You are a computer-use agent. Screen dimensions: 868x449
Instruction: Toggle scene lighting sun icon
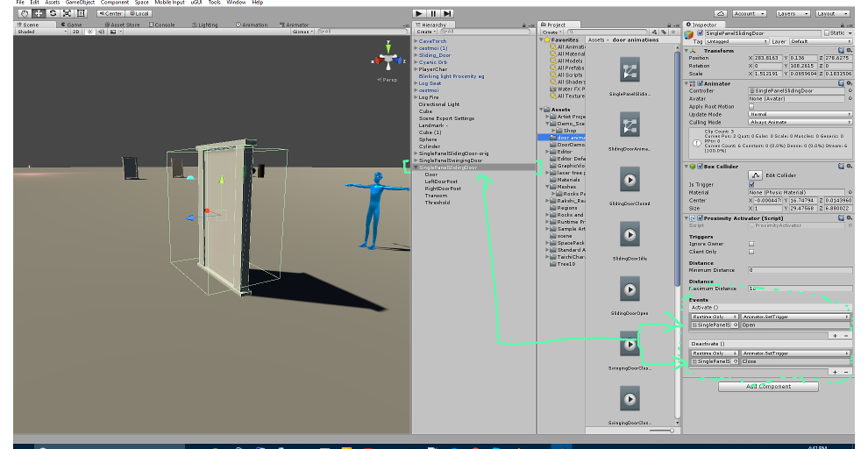[x=89, y=32]
